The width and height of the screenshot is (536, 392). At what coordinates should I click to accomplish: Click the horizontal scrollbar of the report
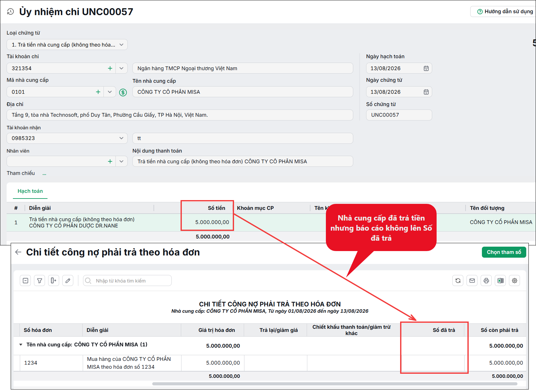coord(335,384)
